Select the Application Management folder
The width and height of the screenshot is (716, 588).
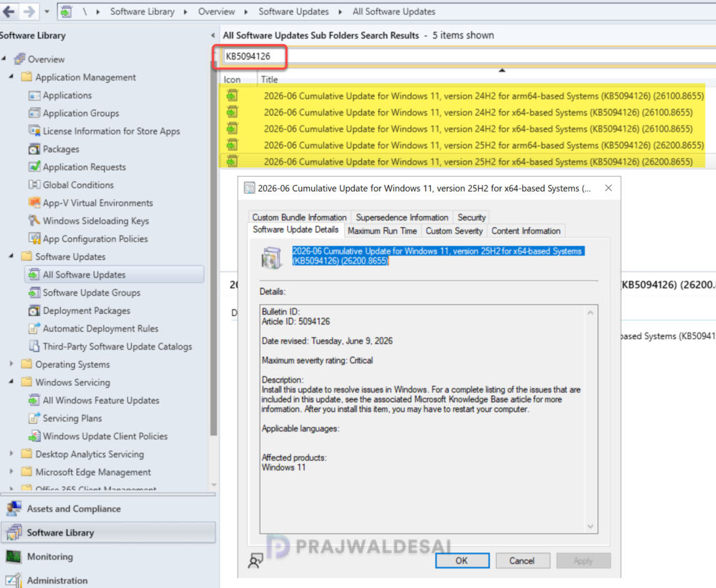85,78
